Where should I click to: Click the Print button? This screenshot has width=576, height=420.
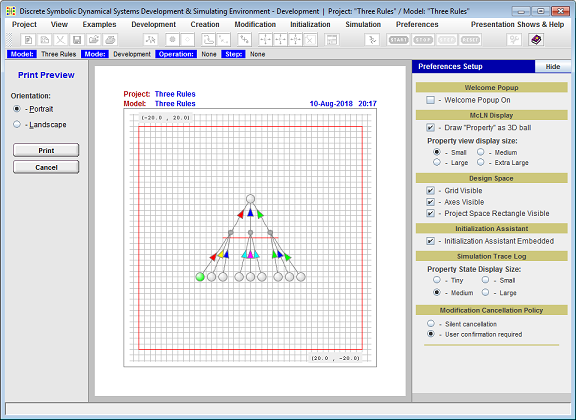click(x=46, y=150)
